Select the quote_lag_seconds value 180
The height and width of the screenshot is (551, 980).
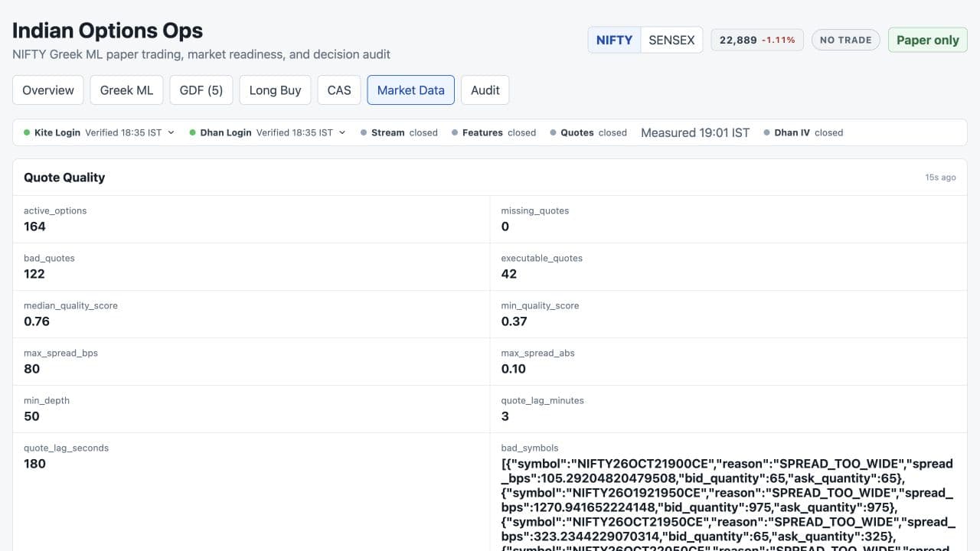34,464
